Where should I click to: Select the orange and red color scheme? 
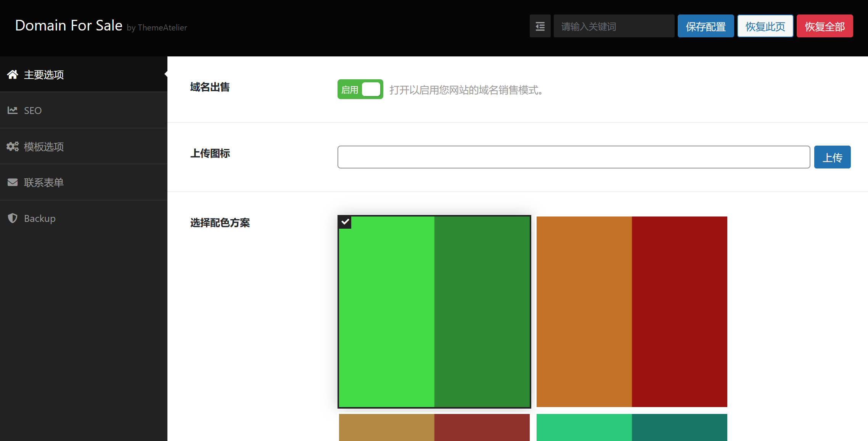(632, 311)
